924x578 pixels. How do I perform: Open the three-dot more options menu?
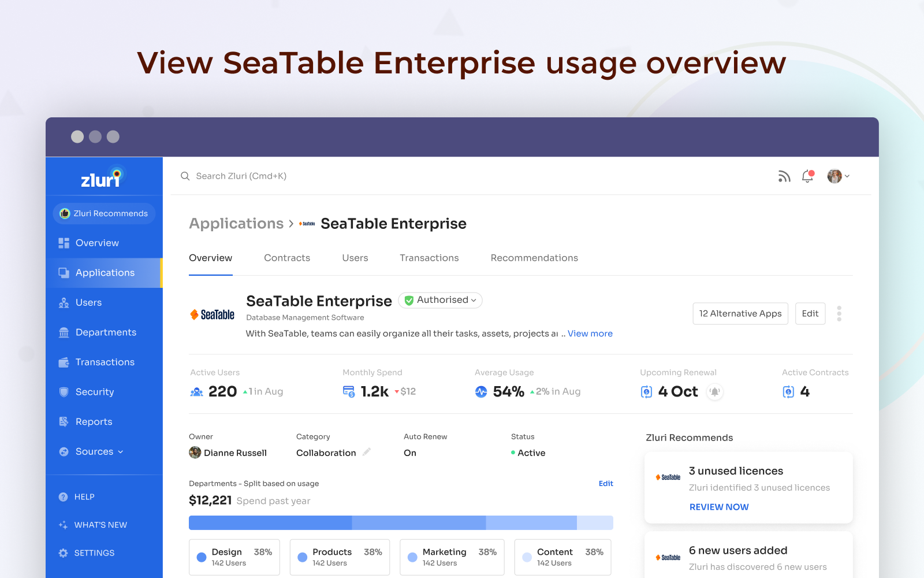839,314
